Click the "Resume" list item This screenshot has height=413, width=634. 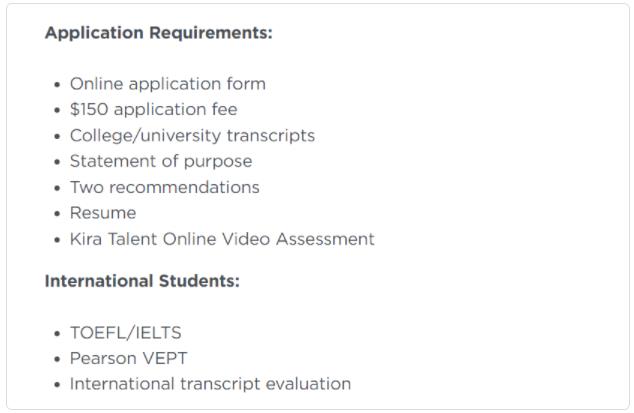pos(102,213)
